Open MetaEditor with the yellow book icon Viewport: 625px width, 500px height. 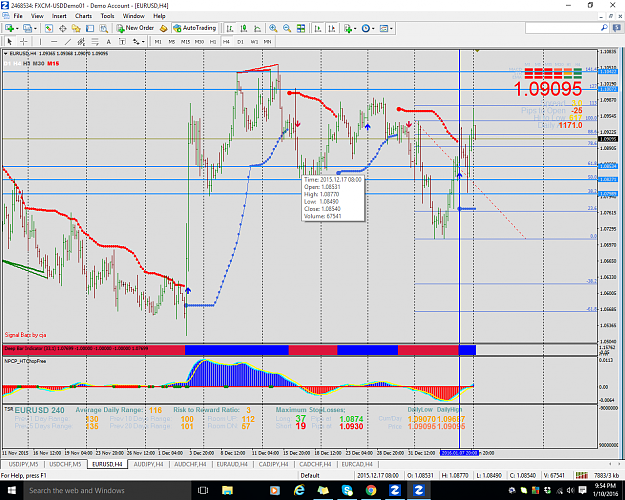[x=163, y=28]
